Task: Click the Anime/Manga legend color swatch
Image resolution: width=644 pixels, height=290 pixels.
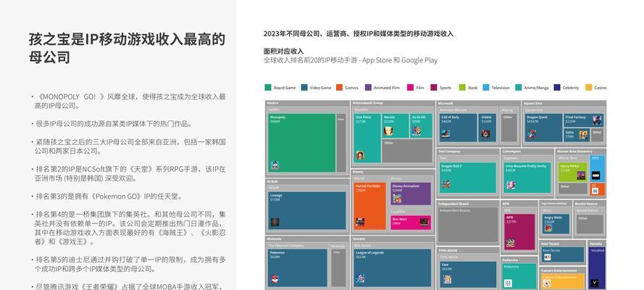Action: [519, 88]
